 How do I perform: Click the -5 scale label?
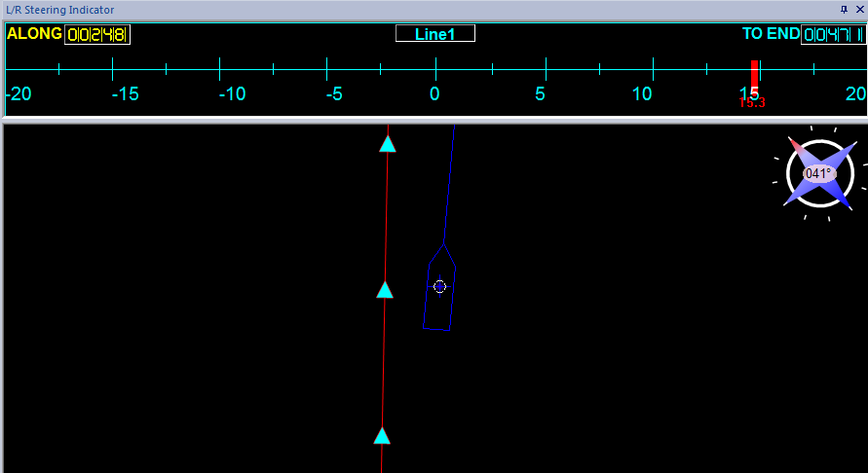tap(334, 94)
